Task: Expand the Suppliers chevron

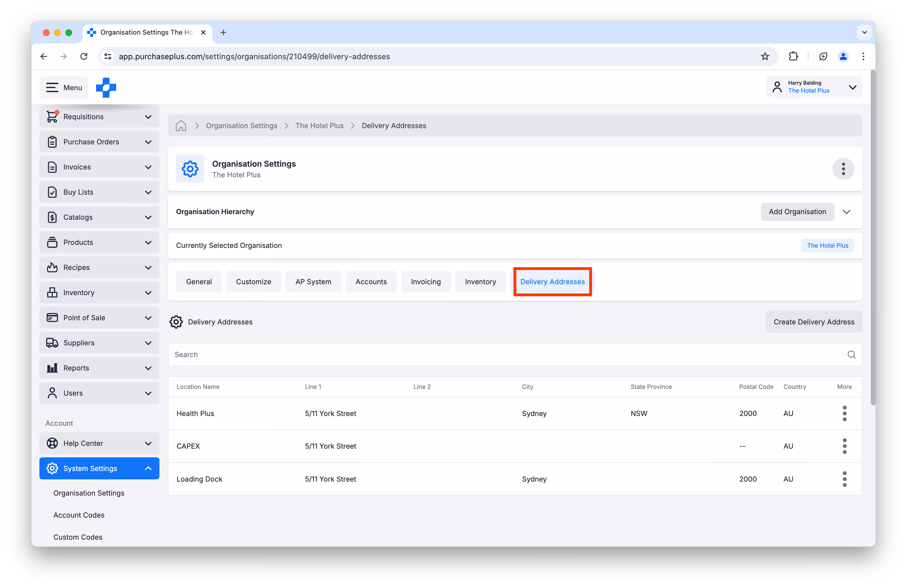Action: 148,344
